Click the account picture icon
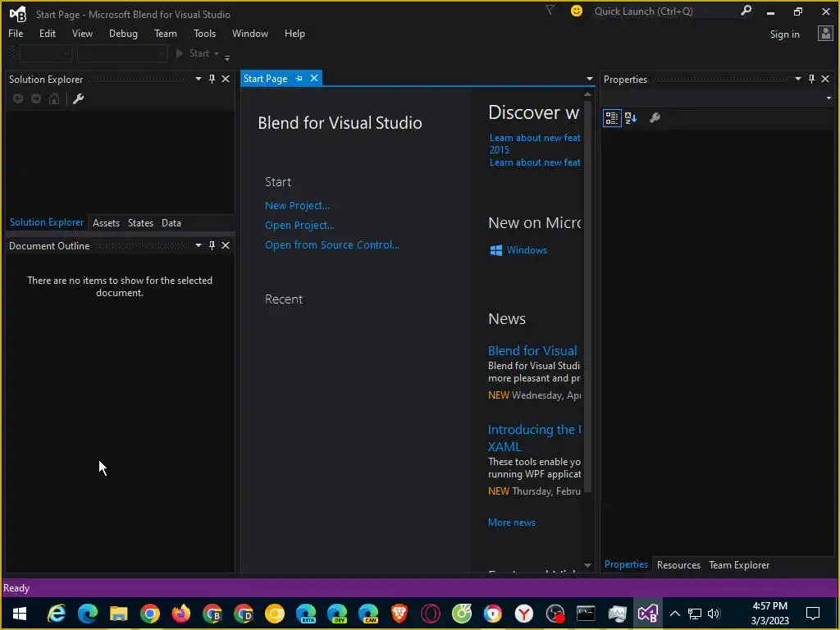Screen dimensions: 840x630 [825, 34]
